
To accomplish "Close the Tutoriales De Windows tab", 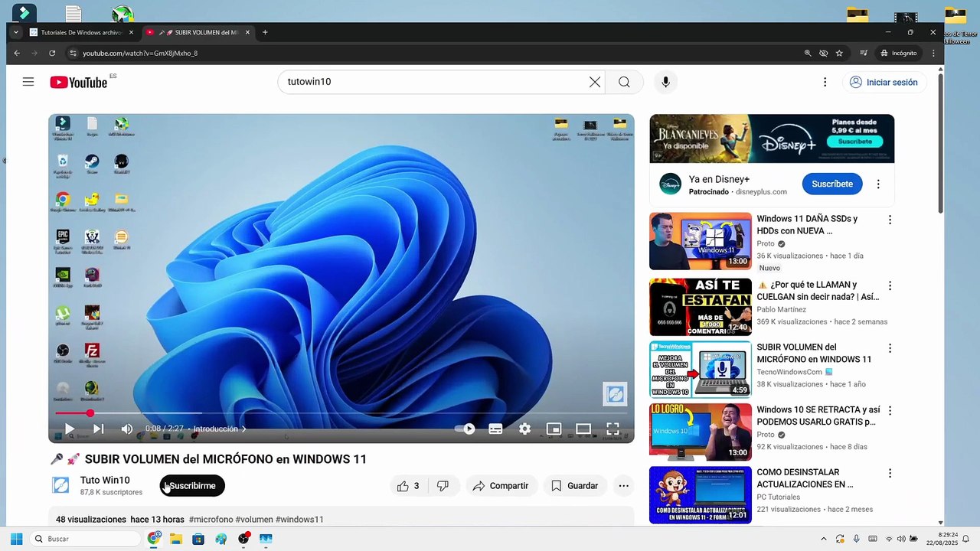I will tap(131, 33).
